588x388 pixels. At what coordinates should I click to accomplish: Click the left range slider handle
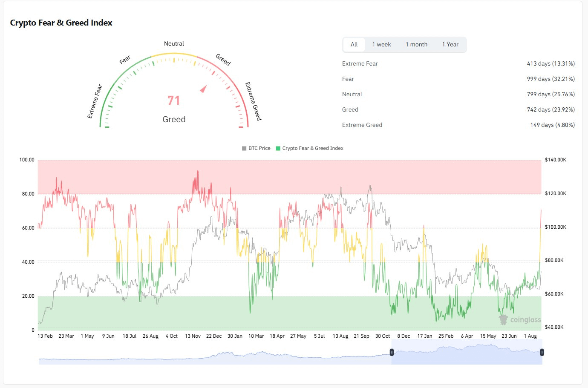coord(392,352)
